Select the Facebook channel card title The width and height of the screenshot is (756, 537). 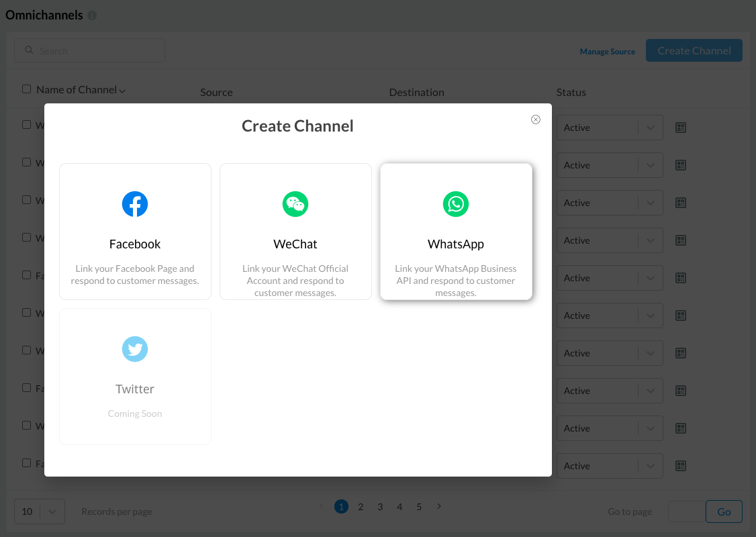click(x=135, y=244)
